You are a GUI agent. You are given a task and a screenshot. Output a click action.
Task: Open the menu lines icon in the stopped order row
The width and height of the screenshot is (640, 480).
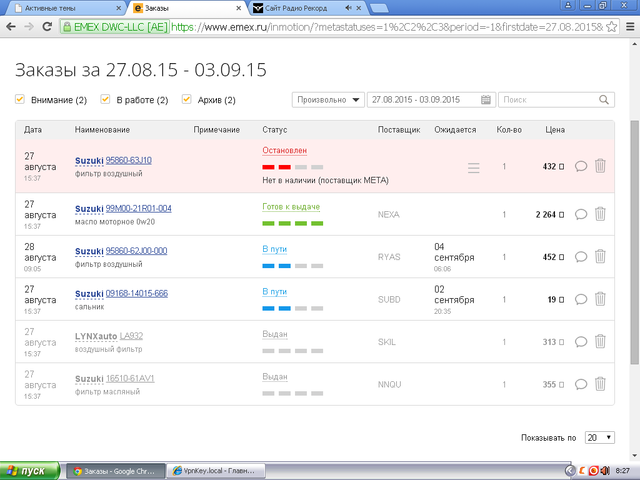474,168
